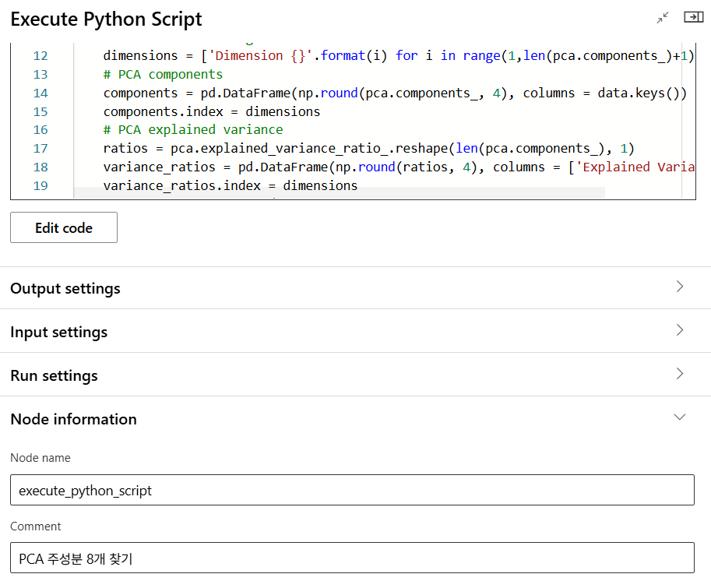Open the Input settings section label
Viewport: 711px width, 588px height.
[59, 333]
